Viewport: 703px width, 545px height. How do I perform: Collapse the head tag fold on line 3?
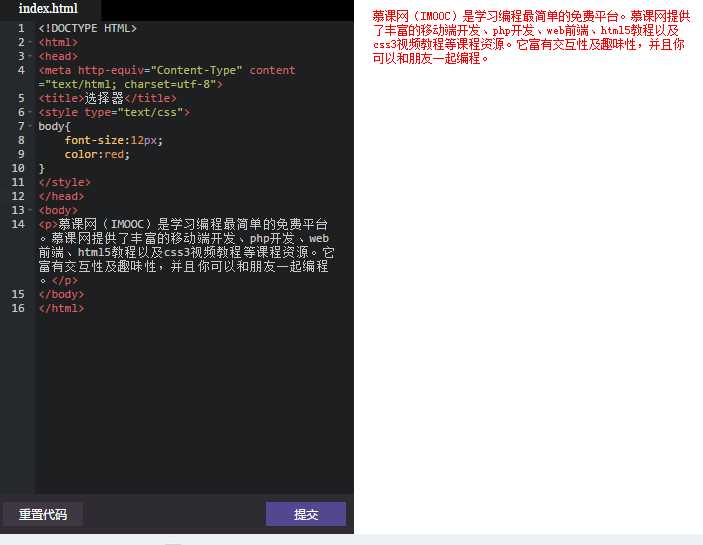[30, 56]
